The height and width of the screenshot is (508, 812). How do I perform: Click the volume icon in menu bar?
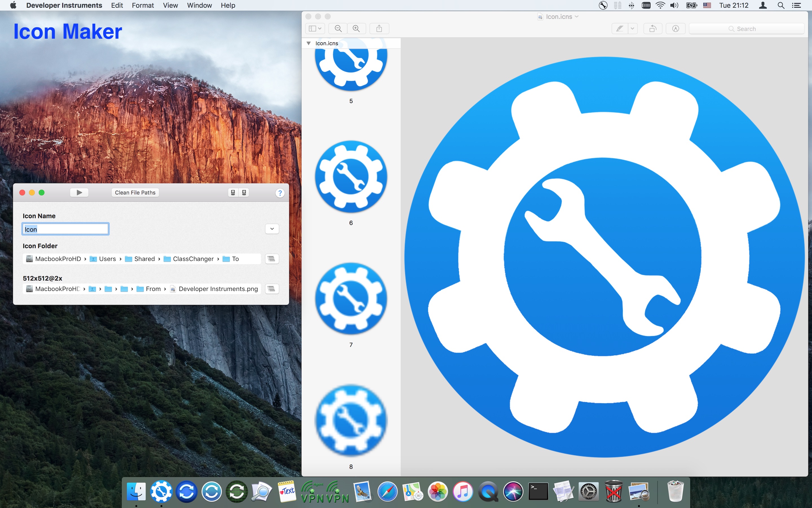[x=674, y=5]
